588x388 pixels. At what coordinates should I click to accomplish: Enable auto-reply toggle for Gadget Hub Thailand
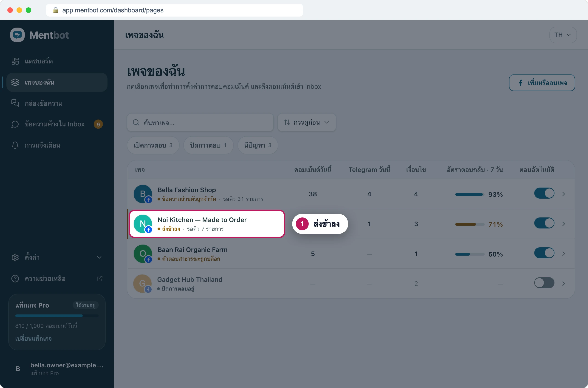pyautogui.click(x=544, y=283)
